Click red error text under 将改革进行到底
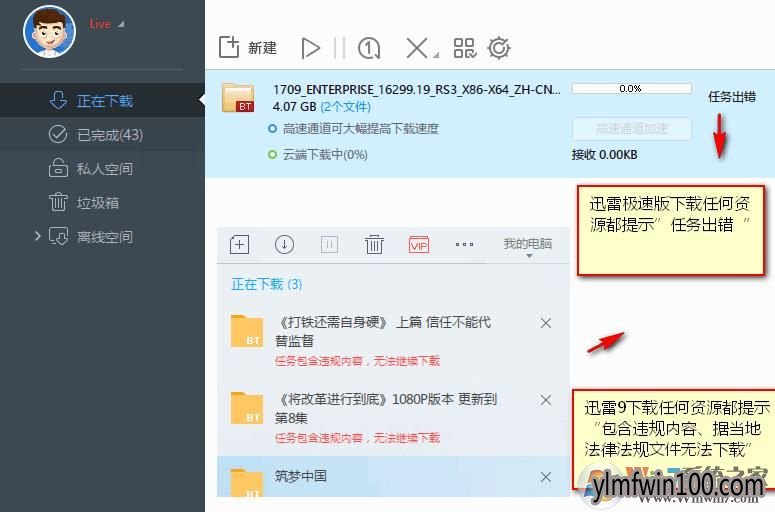The height and width of the screenshot is (512, 775). coord(357,438)
